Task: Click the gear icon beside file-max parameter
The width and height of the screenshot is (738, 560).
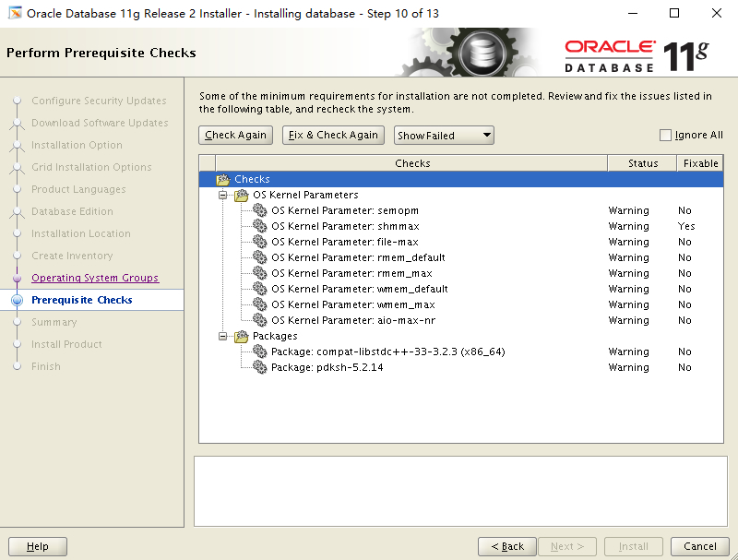Action: [260, 242]
